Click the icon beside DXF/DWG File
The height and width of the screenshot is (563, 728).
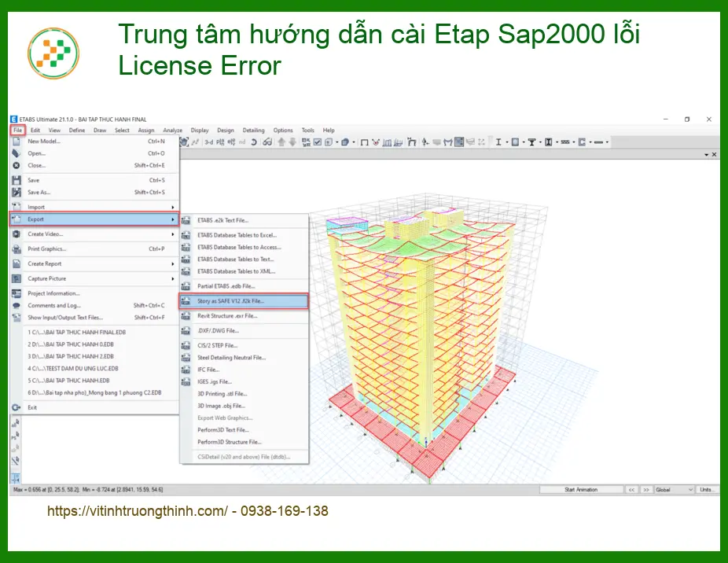click(x=186, y=331)
